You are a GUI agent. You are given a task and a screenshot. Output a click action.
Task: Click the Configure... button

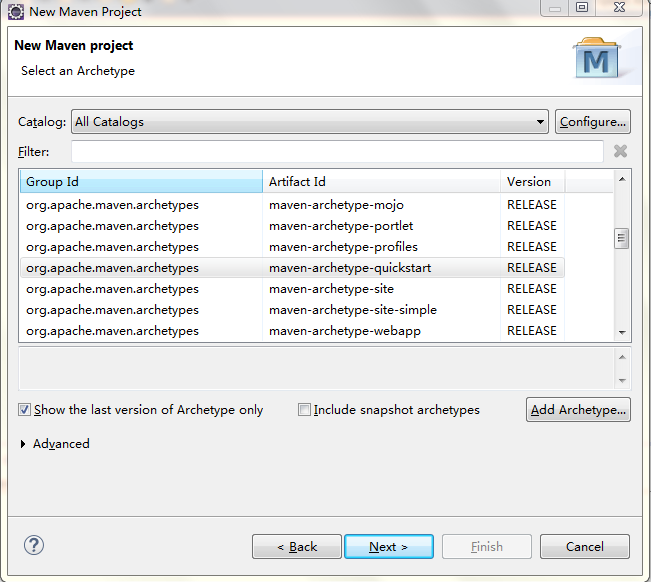point(592,122)
